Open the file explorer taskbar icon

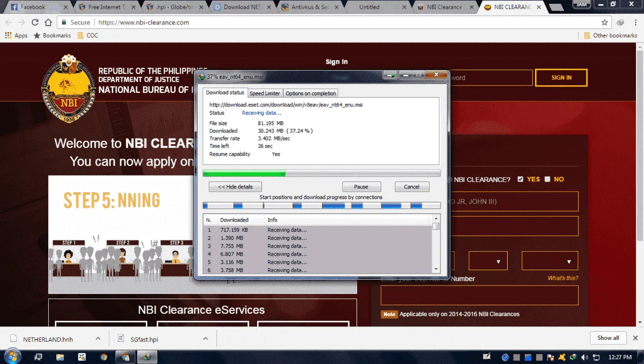pyautogui.click(x=60, y=356)
